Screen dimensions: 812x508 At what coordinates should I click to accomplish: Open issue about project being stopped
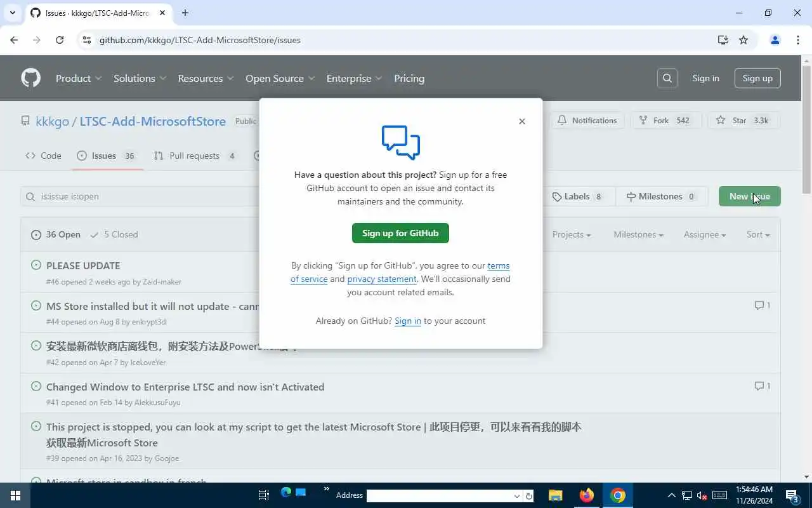(314, 434)
